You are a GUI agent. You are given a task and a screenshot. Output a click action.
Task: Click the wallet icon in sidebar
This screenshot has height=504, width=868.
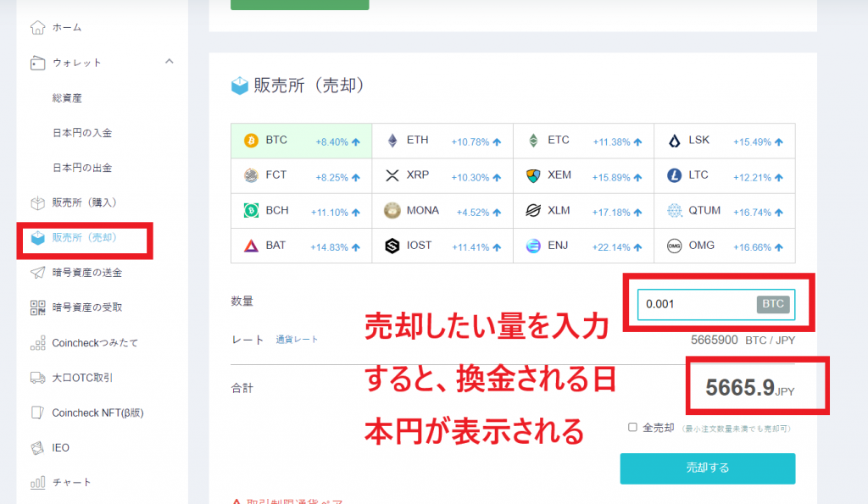(x=37, y=63)
